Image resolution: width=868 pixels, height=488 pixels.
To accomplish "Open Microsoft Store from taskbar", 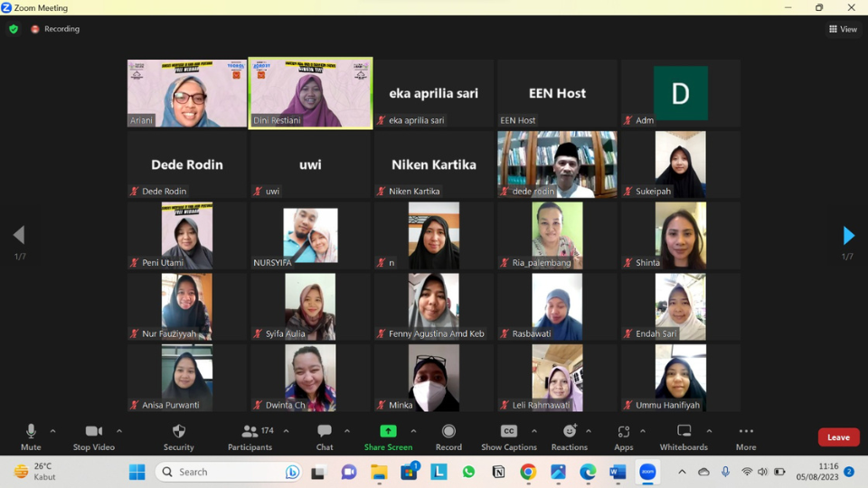I will point(410,472).
